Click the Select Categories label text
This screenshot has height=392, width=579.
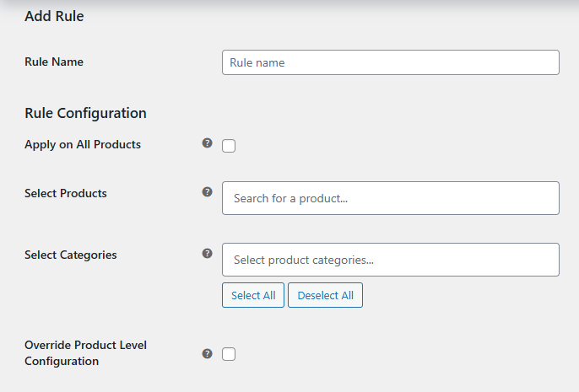[x=71, y=255]
